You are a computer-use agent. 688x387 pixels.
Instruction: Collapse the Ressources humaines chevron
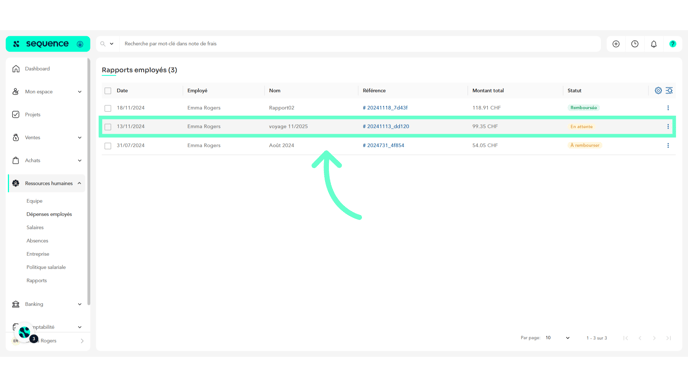pyautogui.click(x=79, y=183)
